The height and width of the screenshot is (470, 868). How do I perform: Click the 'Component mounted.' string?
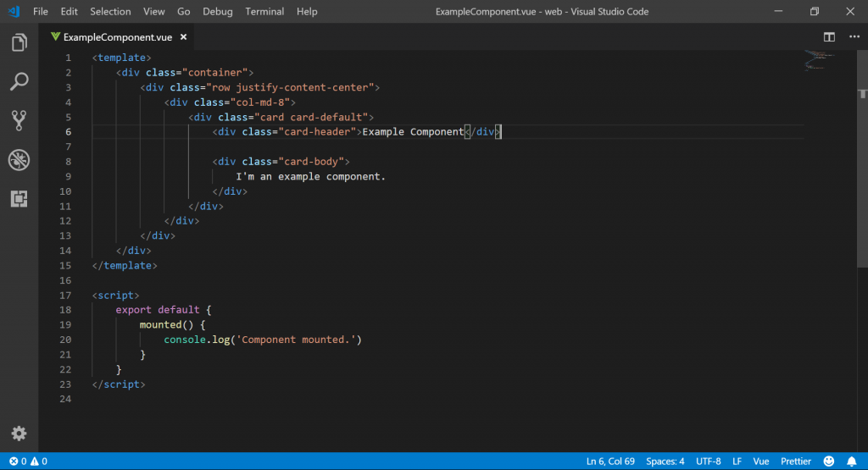tap(296, 340)
